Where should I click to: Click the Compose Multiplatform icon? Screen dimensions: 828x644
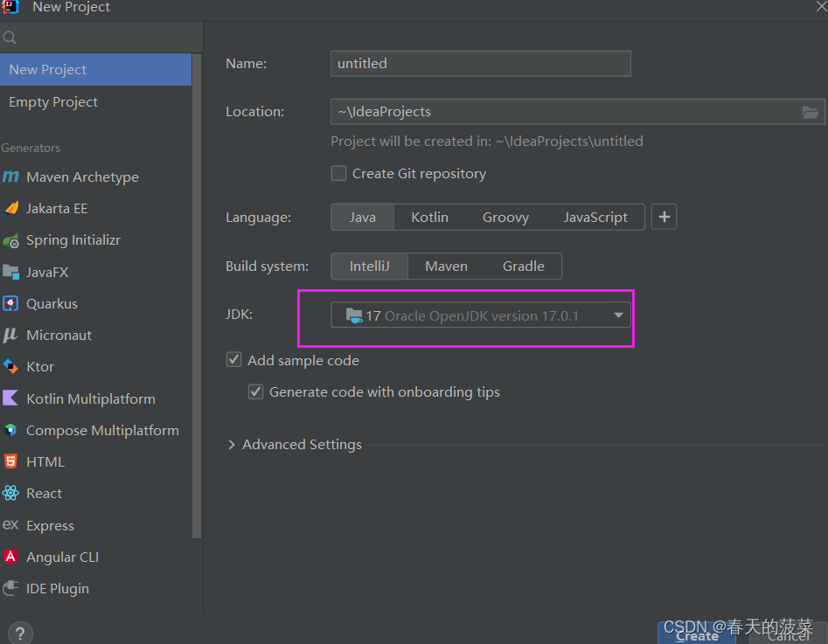pyautogui.click(x=10, y=430)
